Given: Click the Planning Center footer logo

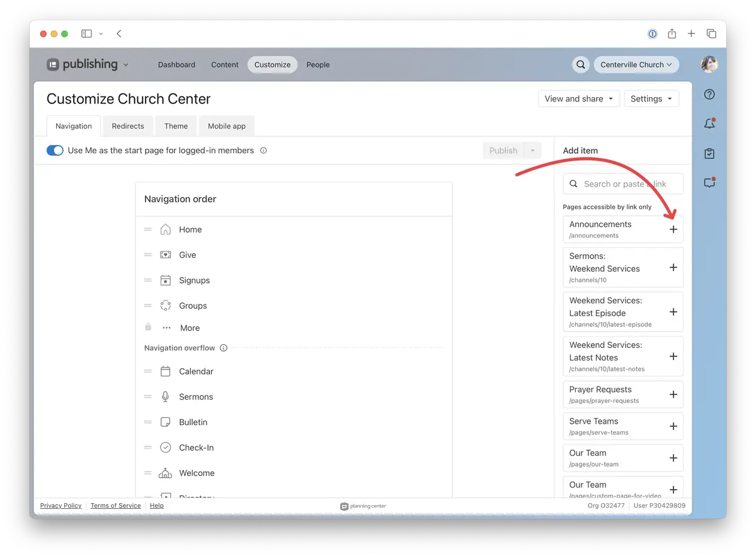Looking at the screenshot, I should pos(363,506).
